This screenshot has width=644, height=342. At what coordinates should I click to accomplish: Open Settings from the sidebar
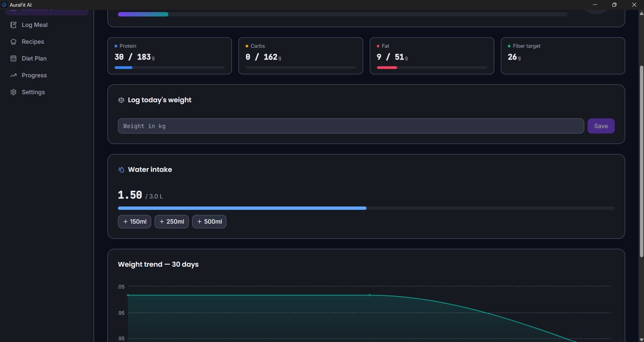(x=47, y=92)
